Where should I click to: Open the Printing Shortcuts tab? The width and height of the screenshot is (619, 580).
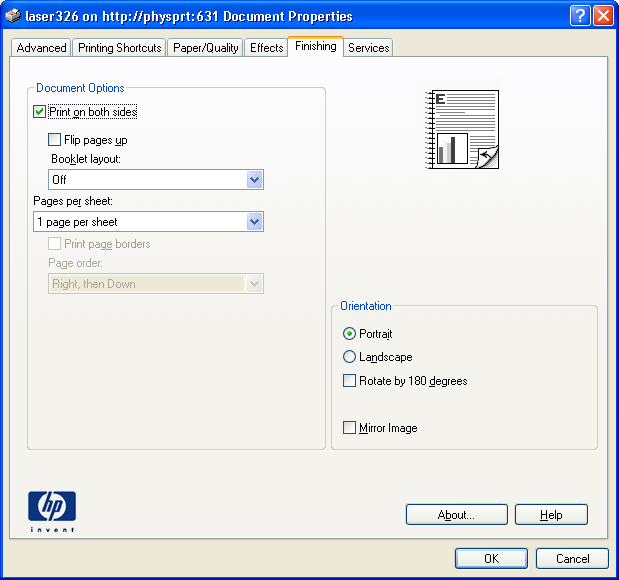119,48
